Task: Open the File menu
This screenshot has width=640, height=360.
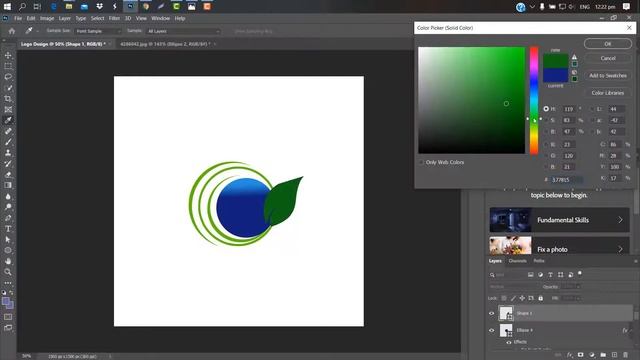Action: pos(18,18)
